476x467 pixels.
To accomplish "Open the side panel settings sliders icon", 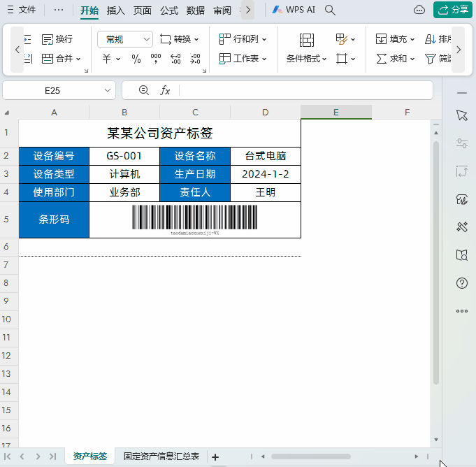I will click(x=462, y=143).
